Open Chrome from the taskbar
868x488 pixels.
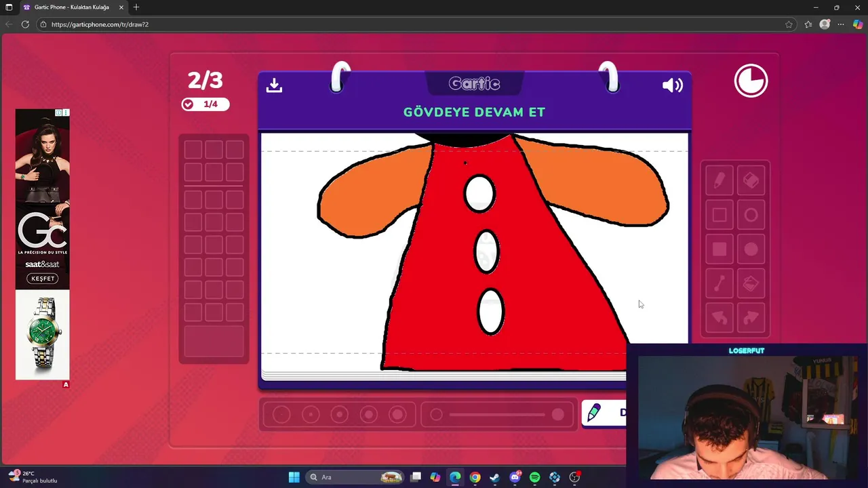pos(475,477)
